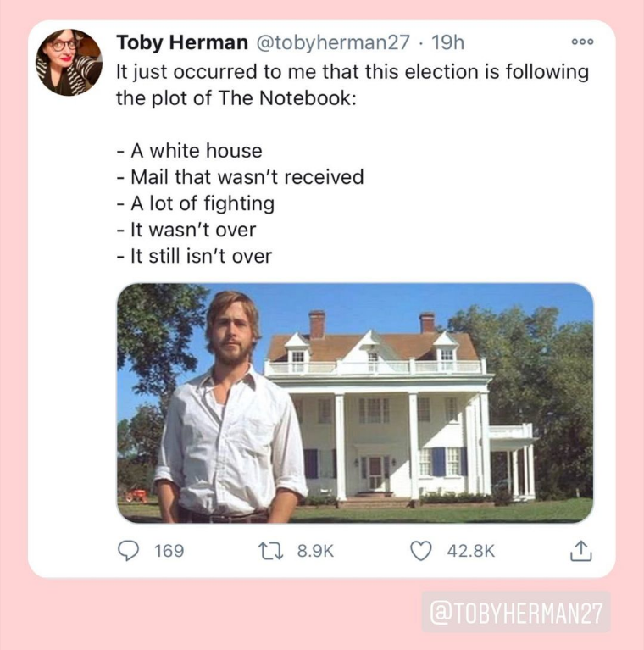644x650 pixels.
Task: Click the @TOBYHERMAN27 watermark tag
Action: (516, 613)
